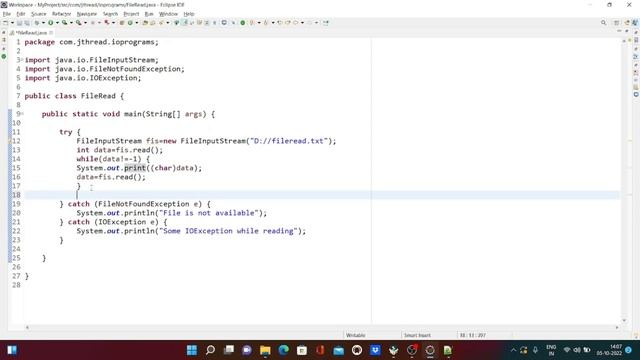
Task: Click the New Java Class icon
Action: pos(130,23)
